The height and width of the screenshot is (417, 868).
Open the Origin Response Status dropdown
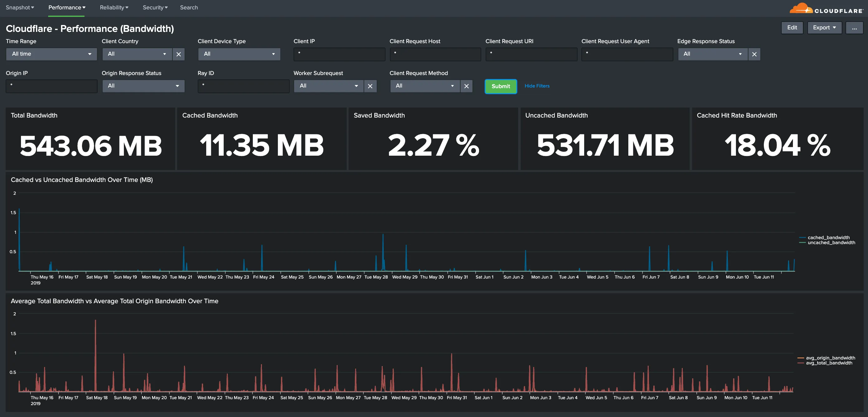tap(143, 86)
